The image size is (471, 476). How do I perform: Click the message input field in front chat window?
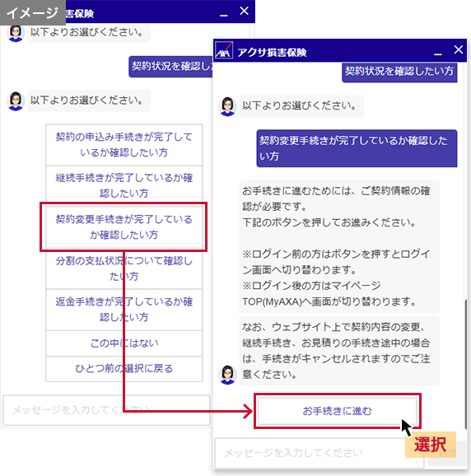[x=319, y=453]
